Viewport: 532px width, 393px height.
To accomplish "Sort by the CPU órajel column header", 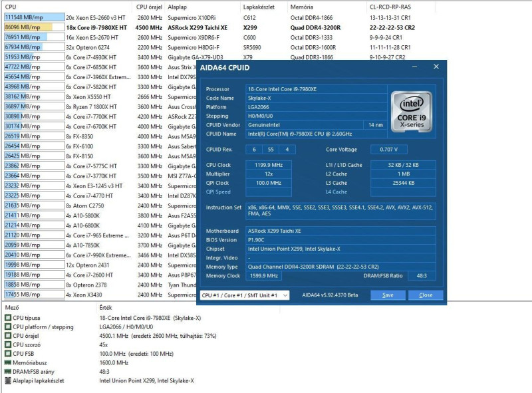I will (149, 7).
